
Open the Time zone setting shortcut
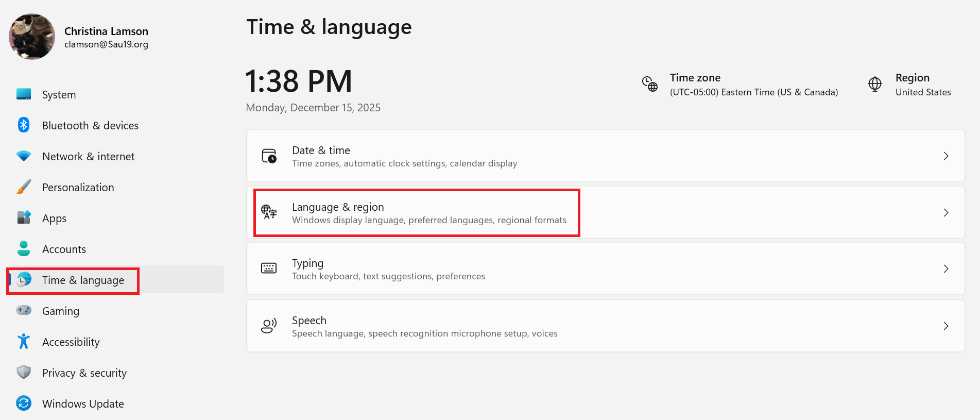pyautogui.click(x=740, y=85)
